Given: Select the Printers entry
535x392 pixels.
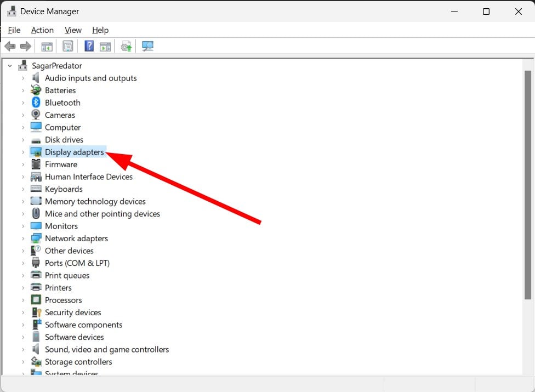Looking at the screenshot, I should tap(58, 288).
